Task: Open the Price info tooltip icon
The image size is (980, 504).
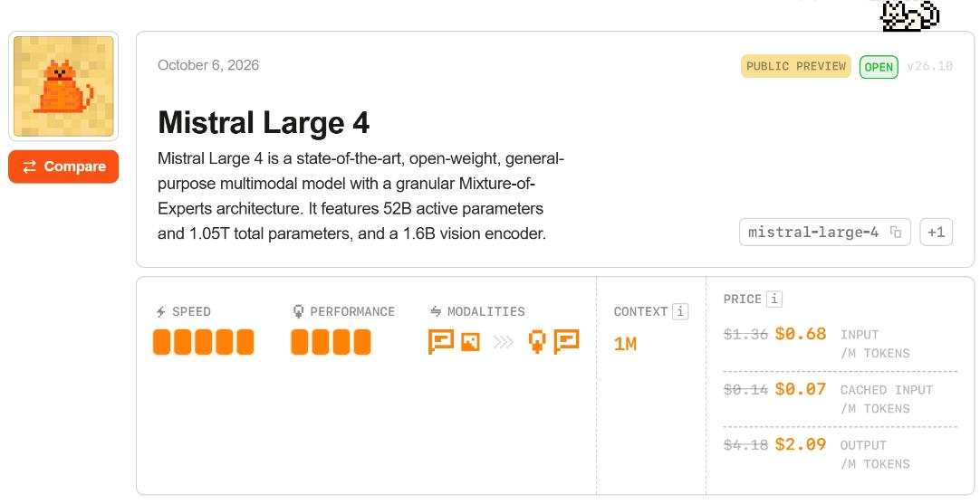Action: click(x=774, y=300)
